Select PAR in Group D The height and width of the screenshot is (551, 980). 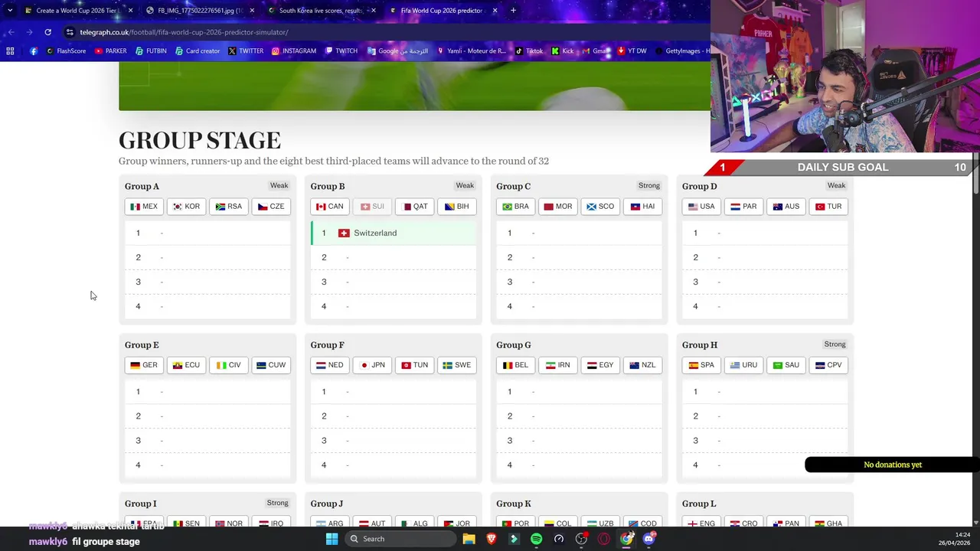[x=743, y=207]
